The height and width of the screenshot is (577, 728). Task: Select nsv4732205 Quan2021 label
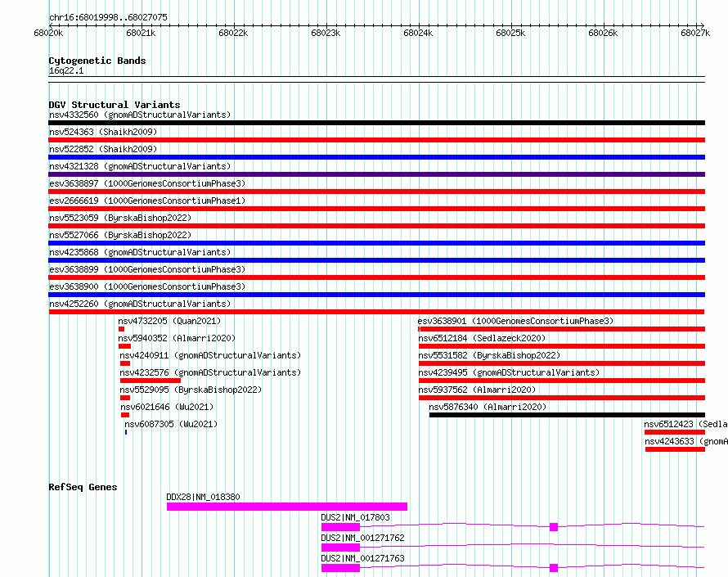pos(169,321)
